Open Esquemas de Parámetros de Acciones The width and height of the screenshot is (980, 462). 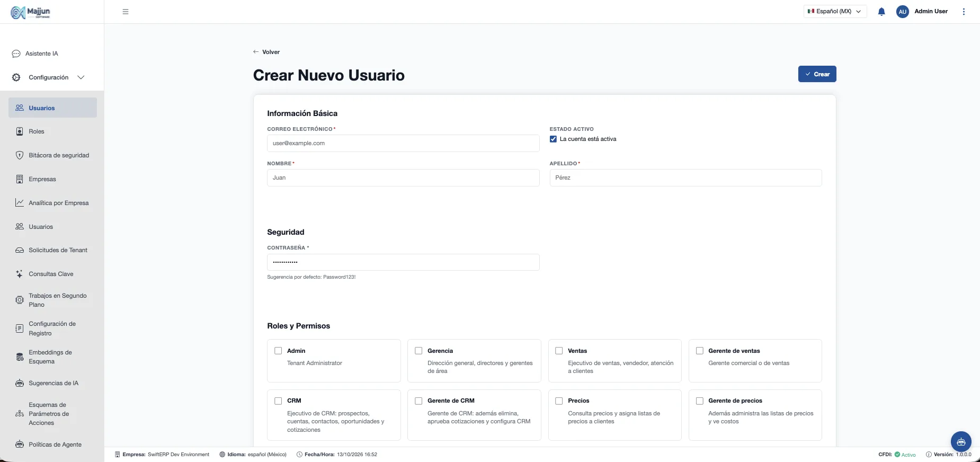[52, 414]
